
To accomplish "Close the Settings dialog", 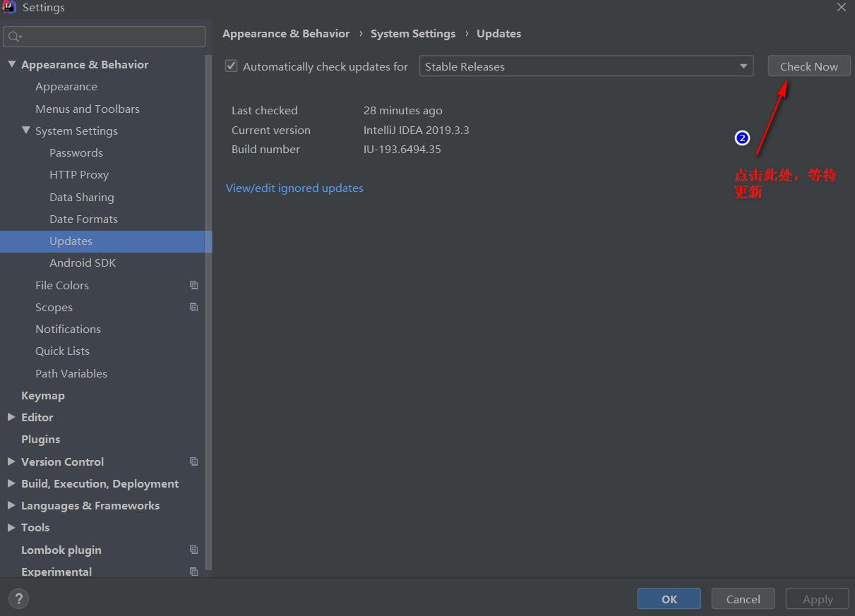I will point(842,8).
